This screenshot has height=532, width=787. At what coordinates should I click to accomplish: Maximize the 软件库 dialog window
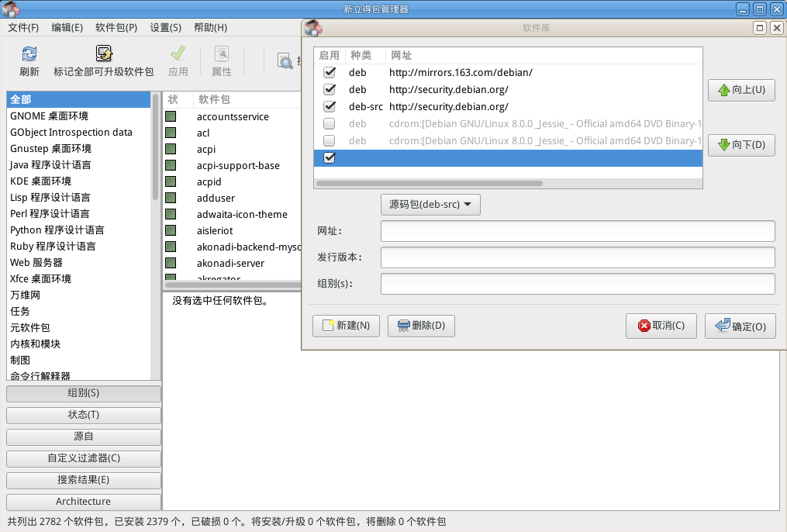(x=760, y=28)
